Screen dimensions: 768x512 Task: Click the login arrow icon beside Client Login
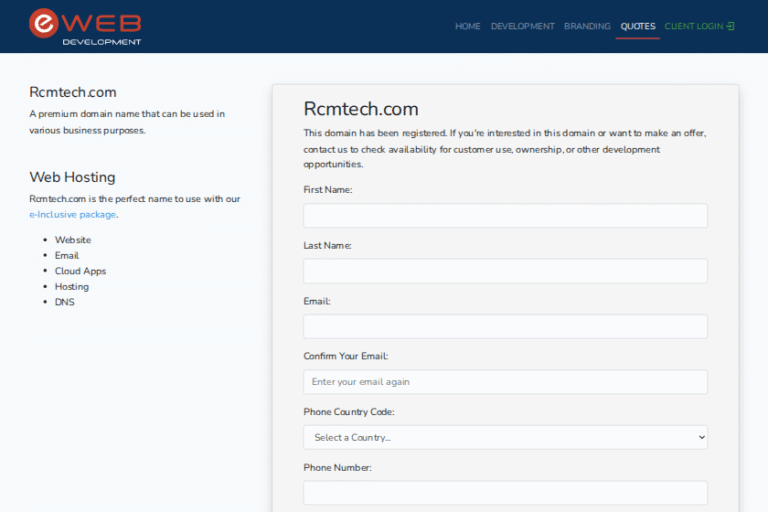click(731, 26)
